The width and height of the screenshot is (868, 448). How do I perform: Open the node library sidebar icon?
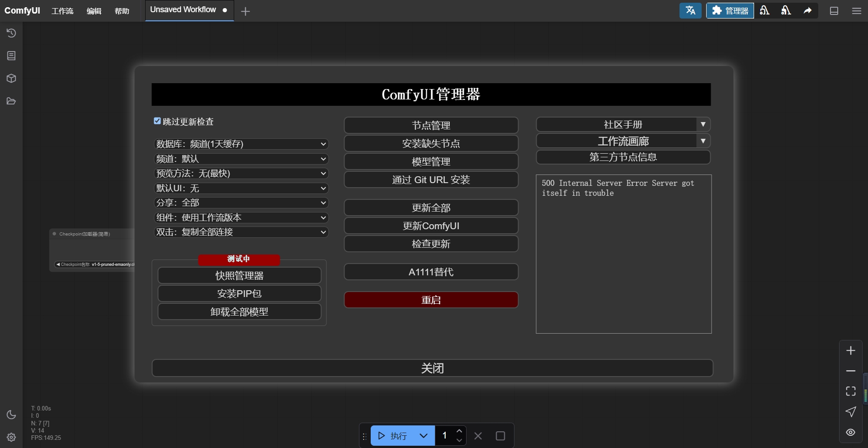(11, 56)
